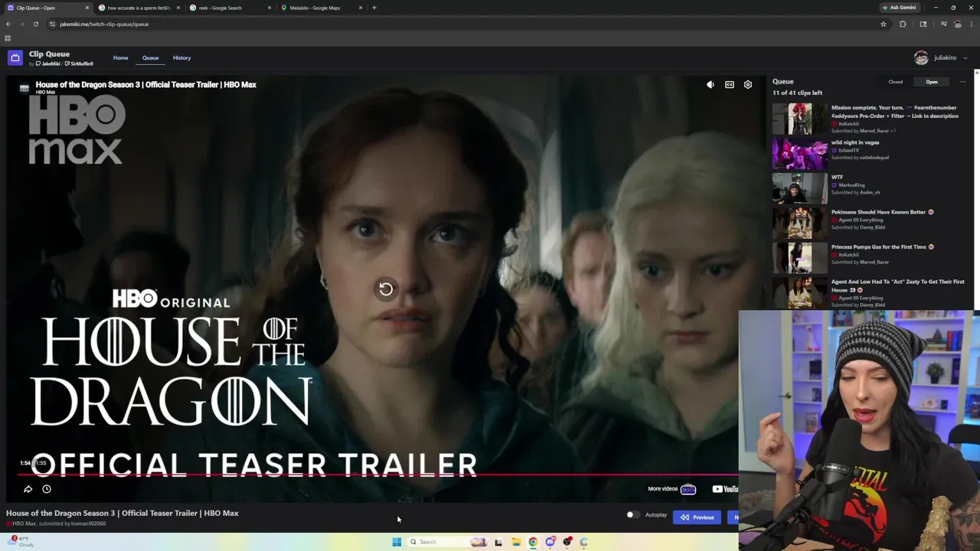The image size is (980, 551).
Task: Open the browser extensions puzzle icon
Action: point(903,24)
